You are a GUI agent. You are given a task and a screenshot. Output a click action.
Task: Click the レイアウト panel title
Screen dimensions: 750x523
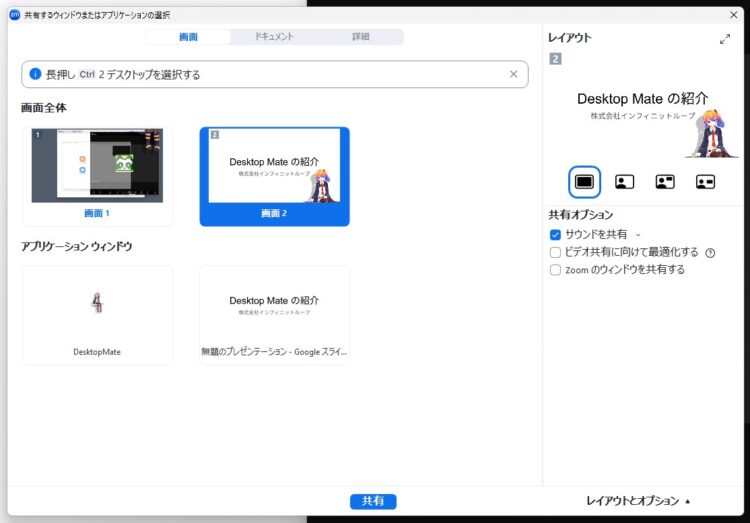click(x=570, y=38)
